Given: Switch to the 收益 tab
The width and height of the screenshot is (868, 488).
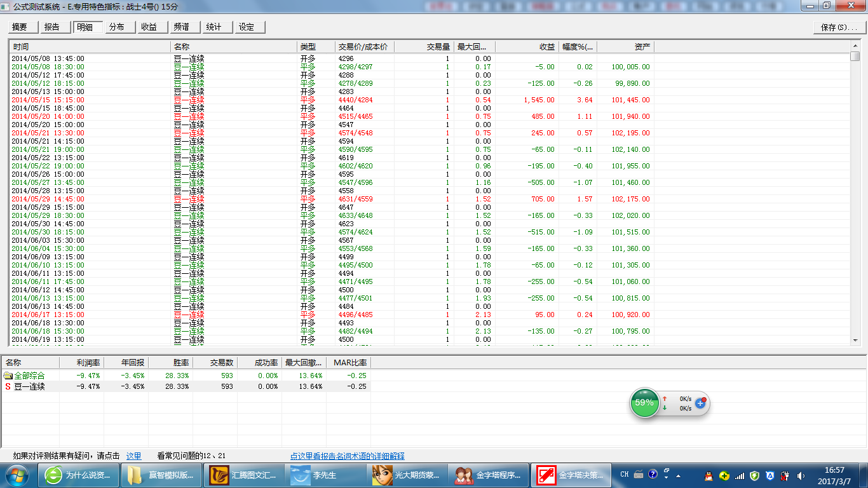Looking at the screenshot, I should click(149, 27).
